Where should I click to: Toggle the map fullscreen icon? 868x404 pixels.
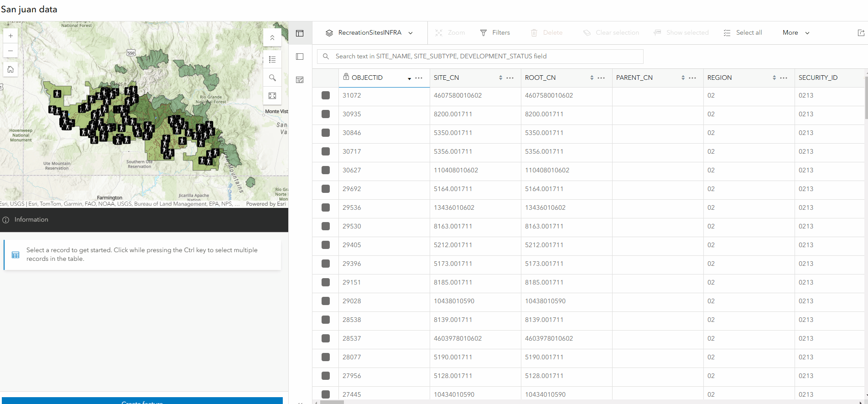pos(272,96)
